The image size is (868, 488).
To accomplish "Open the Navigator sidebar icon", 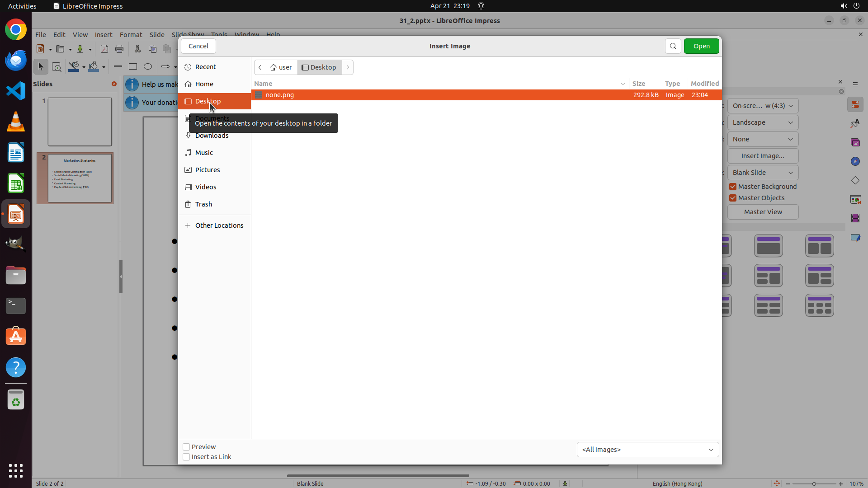I will coord(855,161).
